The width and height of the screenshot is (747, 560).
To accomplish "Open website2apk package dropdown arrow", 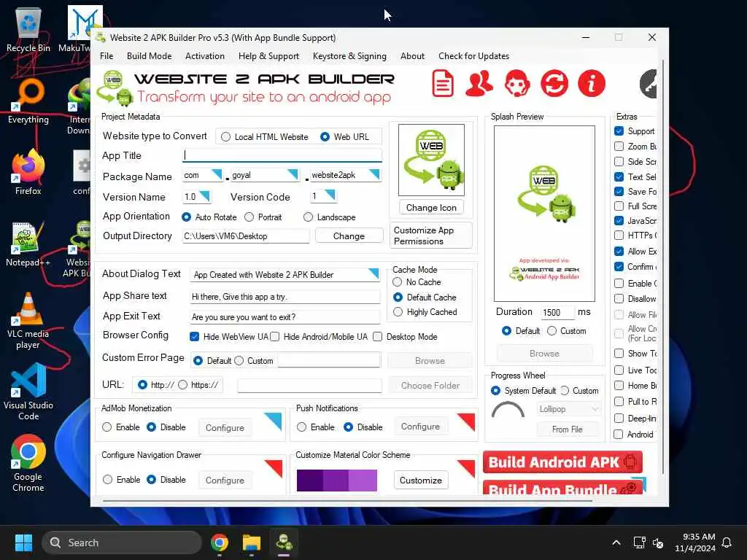I will coord(374,174).
